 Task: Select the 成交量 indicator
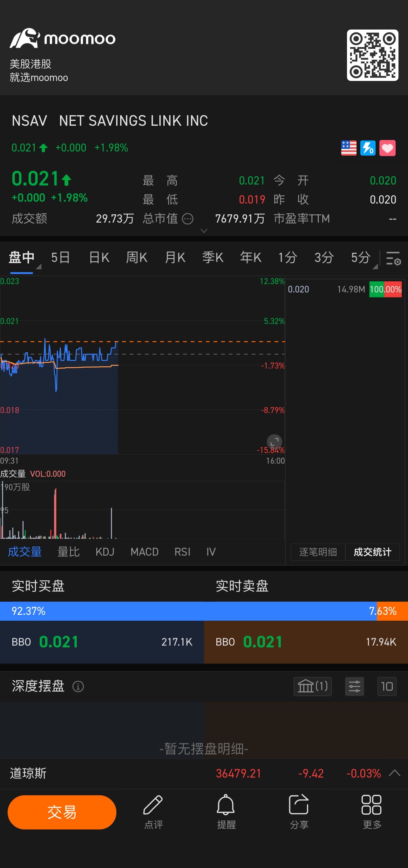[x=24, y=552]
